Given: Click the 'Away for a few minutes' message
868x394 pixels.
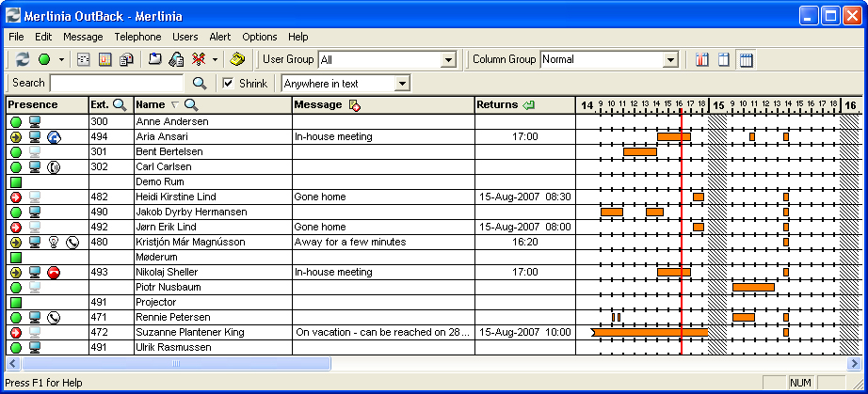Looking at the screenshot, I should 350,242.
